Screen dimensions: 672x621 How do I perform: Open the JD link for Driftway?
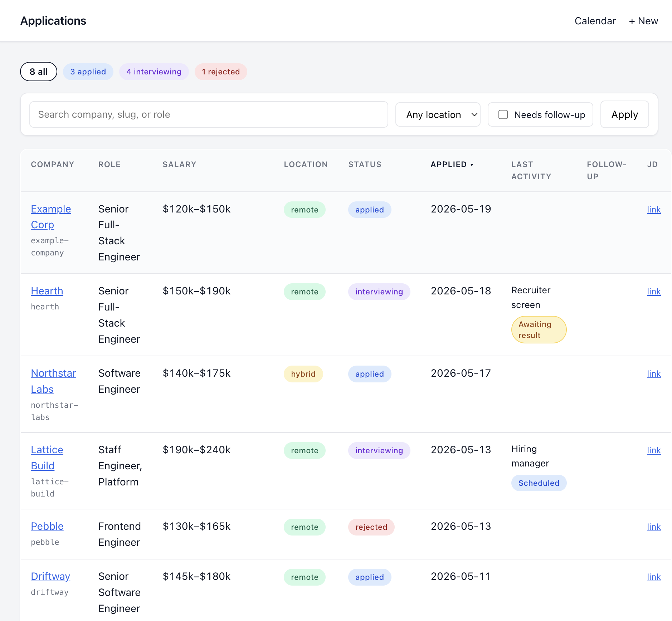(653, 577)
